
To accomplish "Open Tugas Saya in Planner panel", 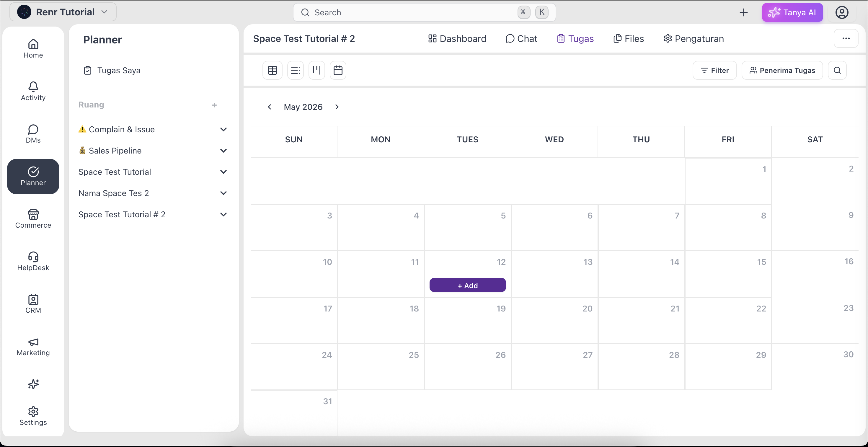I will point(112,70).
